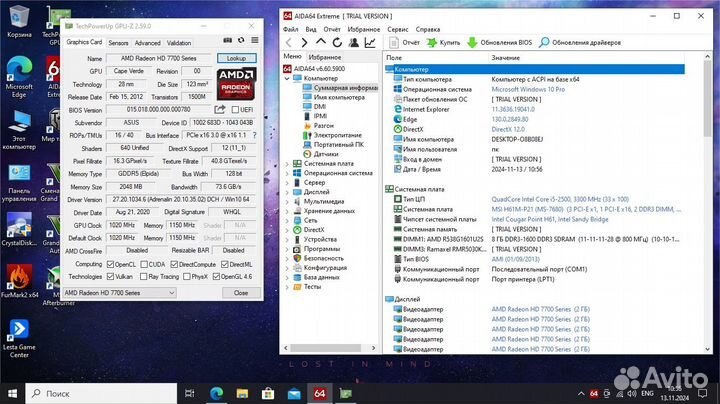
Task: Expand the Системная плата tree node
Action: coord(287,163)
